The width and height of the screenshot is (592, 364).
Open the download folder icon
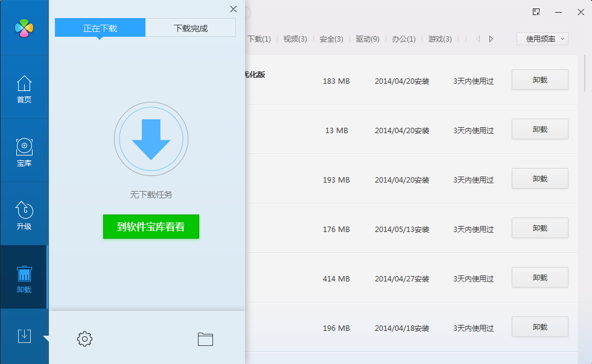point(205,339)
